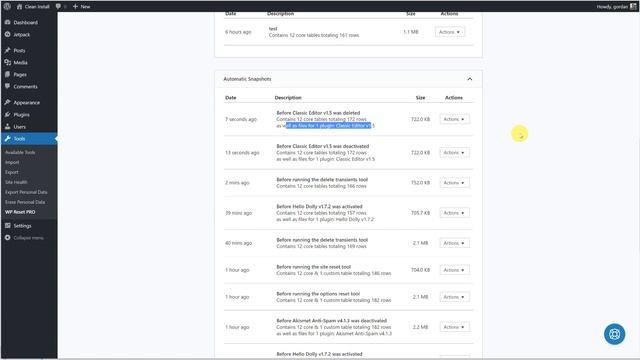Viewport: 640px width, 360px height.
Task: Open Actions for 40 mins ago transients snapshot
Action: tap(454, 243)
